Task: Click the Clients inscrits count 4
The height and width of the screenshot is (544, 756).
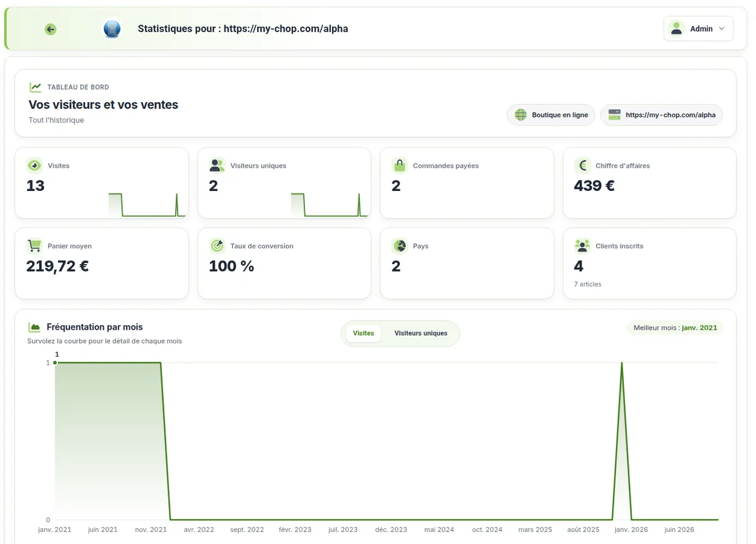Action: [579, 266]
